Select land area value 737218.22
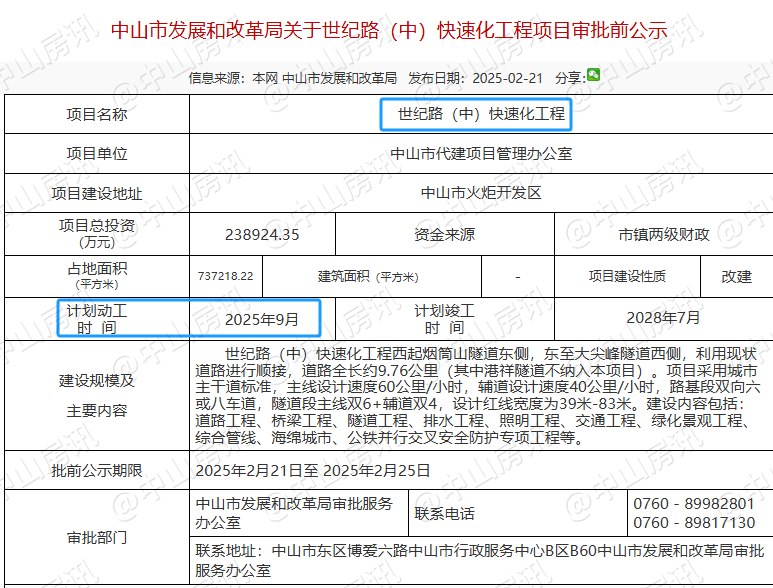This screenshot has width=773, height=588. pyautogui.click(x=226, y=276)
